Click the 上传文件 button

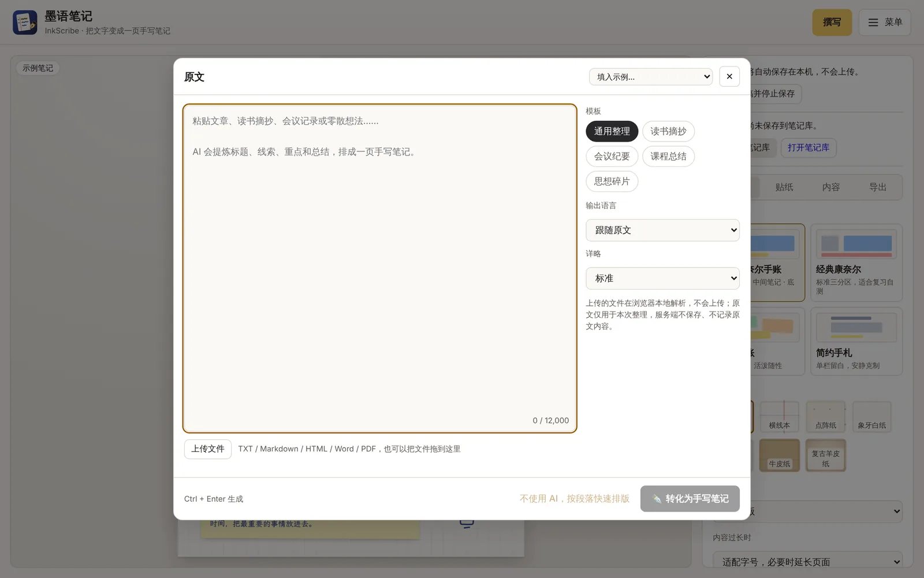(x=208, y=449)
